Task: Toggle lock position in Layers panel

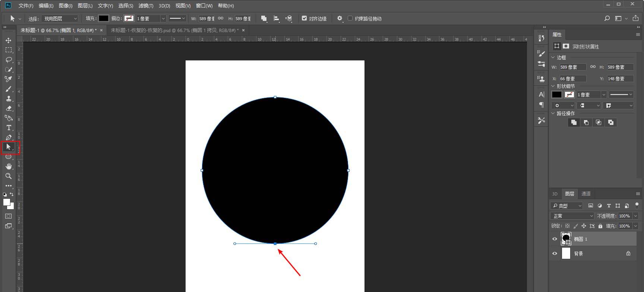Action: [x=584, y=226]
